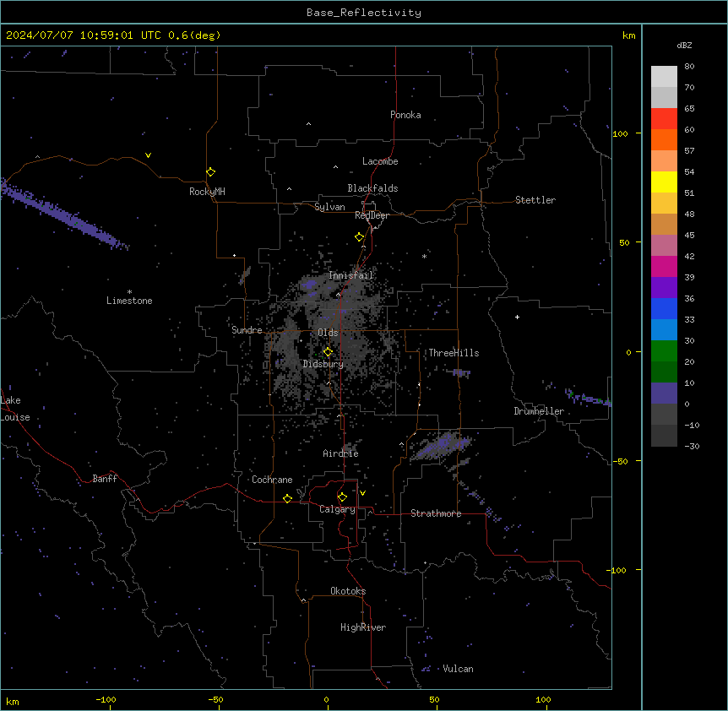Select the yellow diamond marker above Didsbury
This screenshot has width=728, height=711.
click(328, 352)
